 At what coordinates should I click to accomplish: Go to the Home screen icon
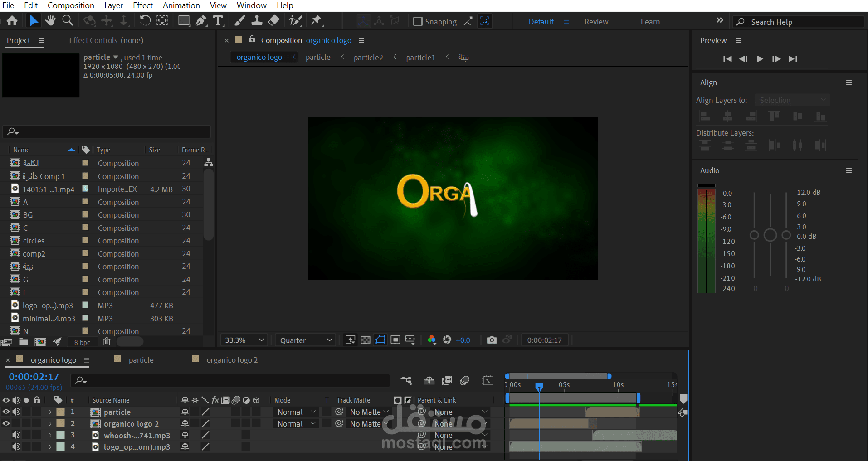pos(12,21)
